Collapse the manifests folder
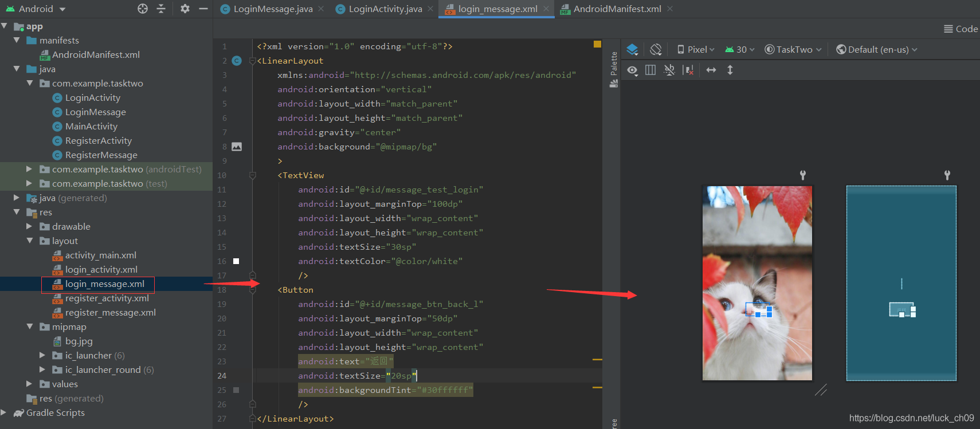The height and width of the screenshot is (429, 980). click(x=17, y=40)
